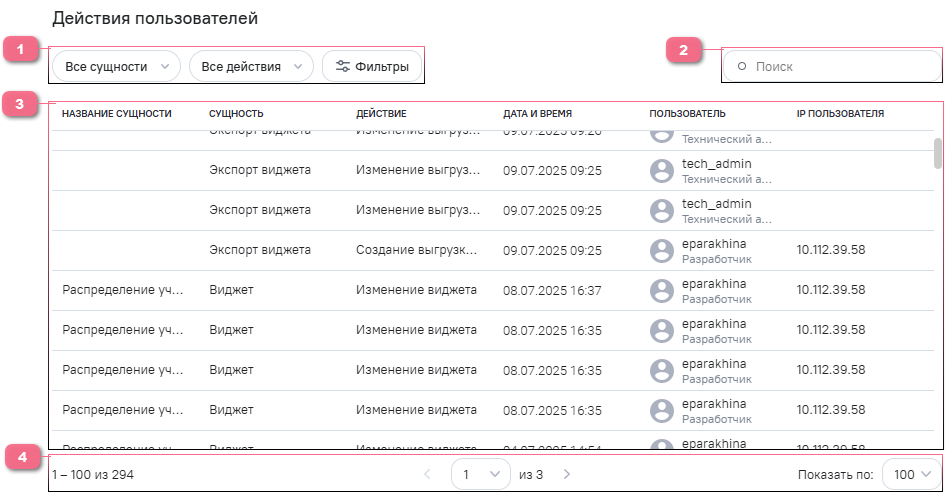
Task: Click the table's vertical scrollbar thumb
Action: [x=937, y=153]
